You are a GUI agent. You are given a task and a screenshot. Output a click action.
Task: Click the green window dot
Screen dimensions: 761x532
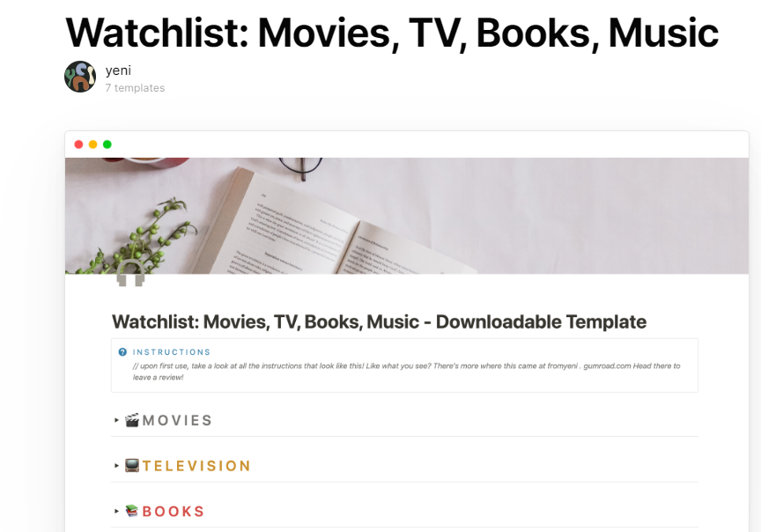pyautogui.click(x=107, y=144)
